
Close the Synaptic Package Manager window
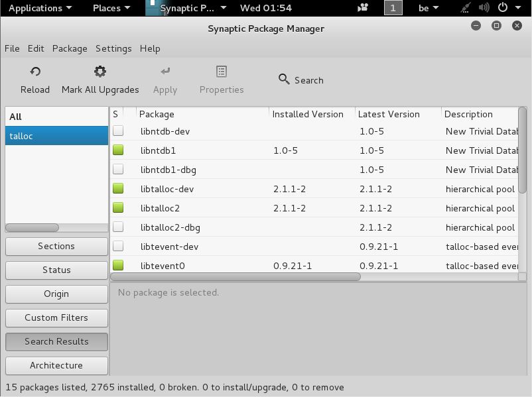pos(517,25)
